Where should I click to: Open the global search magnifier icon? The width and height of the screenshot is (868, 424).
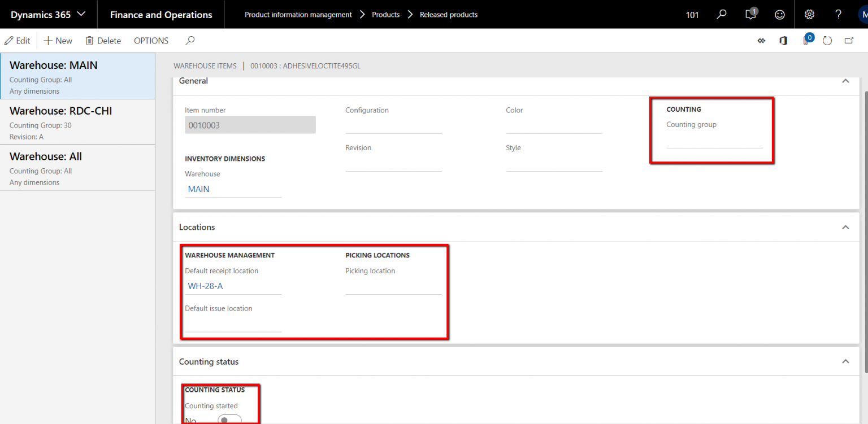tap(722, 15)
